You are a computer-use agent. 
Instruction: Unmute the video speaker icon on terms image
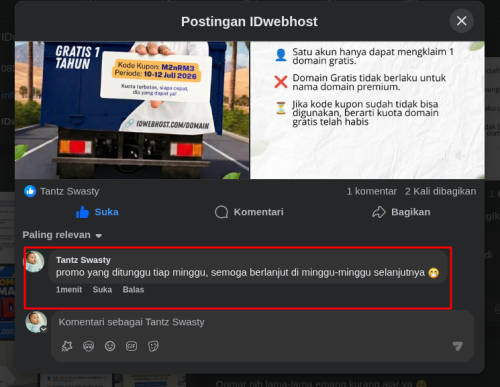460,156
